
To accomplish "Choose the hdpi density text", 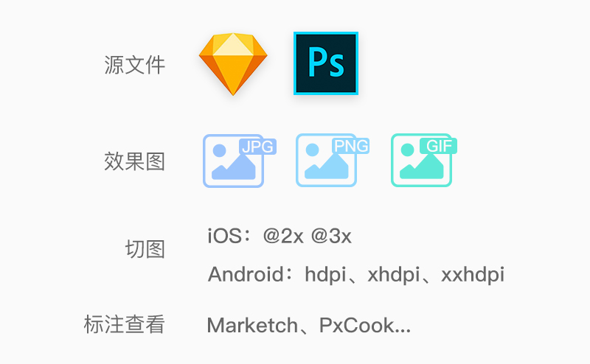I will tap(325, 275).
